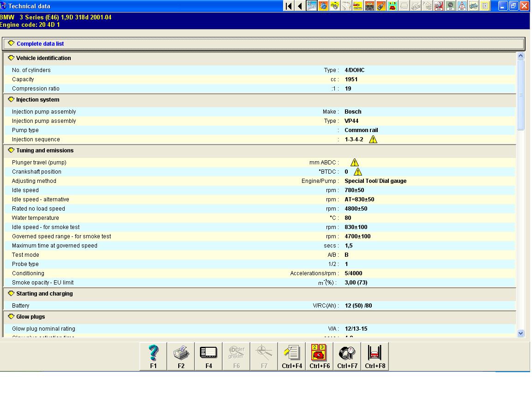532x399 pixels.
Task: Open the Ctrl+F7 tyre and clock button
Action: click(x=347, y=356)
